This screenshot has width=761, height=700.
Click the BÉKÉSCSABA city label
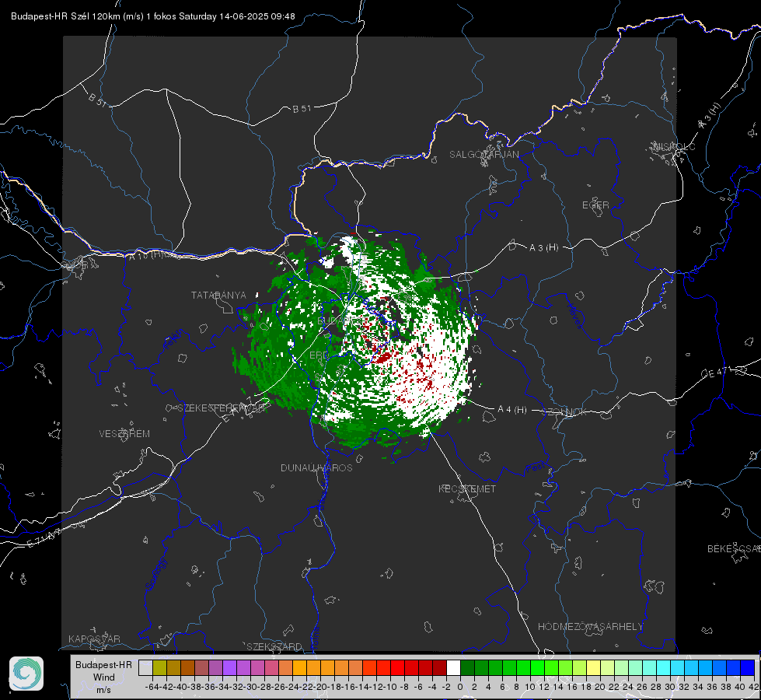(x=734, y=548)
